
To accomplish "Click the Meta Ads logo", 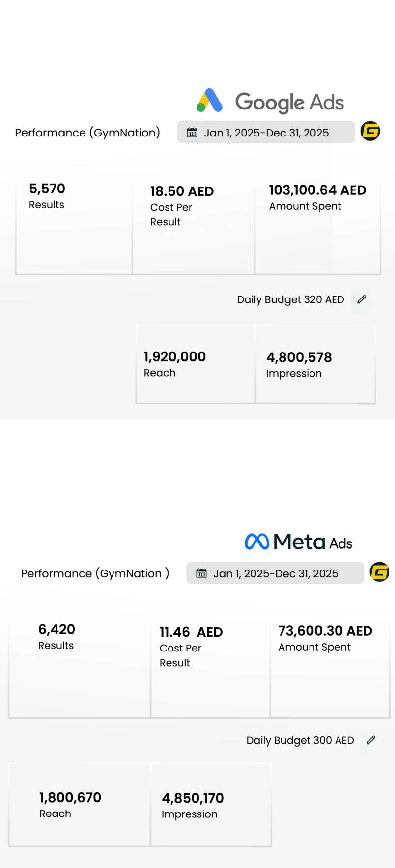I will coord(298,542).
